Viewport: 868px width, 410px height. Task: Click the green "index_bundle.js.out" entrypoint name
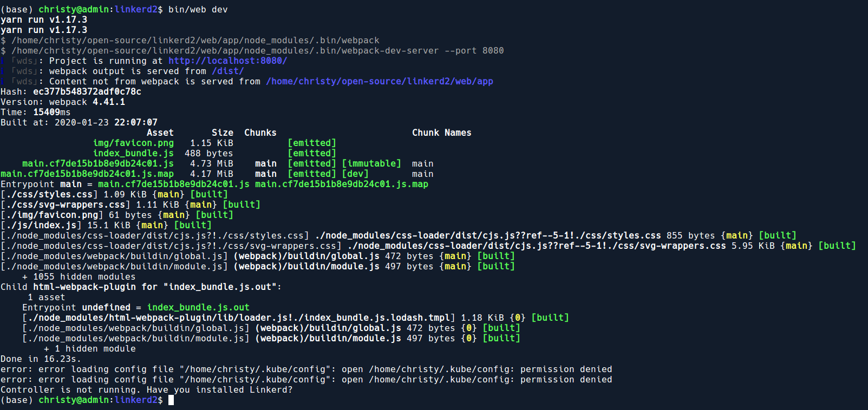198,307
